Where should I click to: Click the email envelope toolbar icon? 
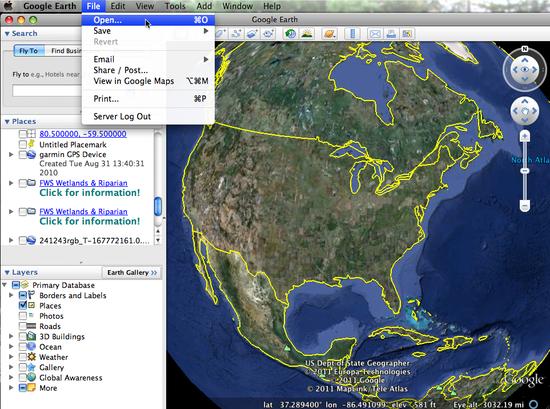click(x=375, y=34)
